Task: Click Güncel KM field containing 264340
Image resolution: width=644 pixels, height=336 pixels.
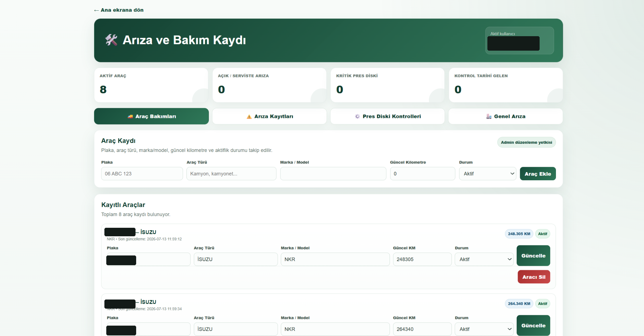Action: [x=422, y=329]
